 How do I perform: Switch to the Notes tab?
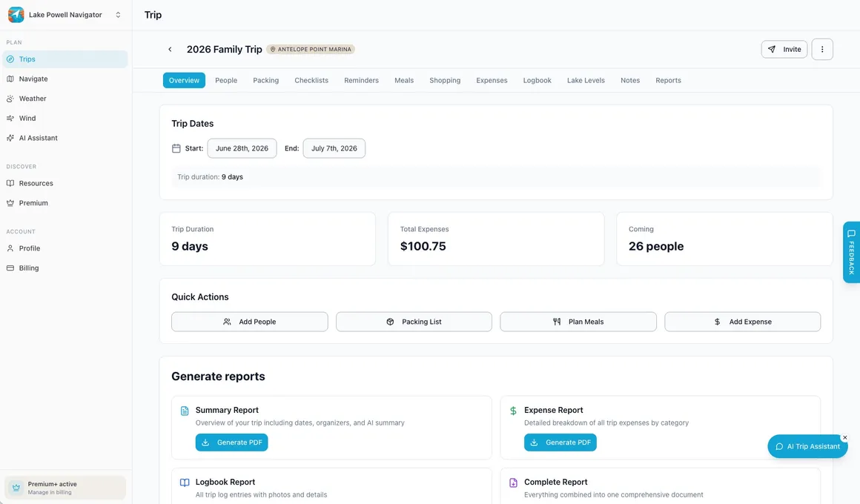tap(630, 80)
